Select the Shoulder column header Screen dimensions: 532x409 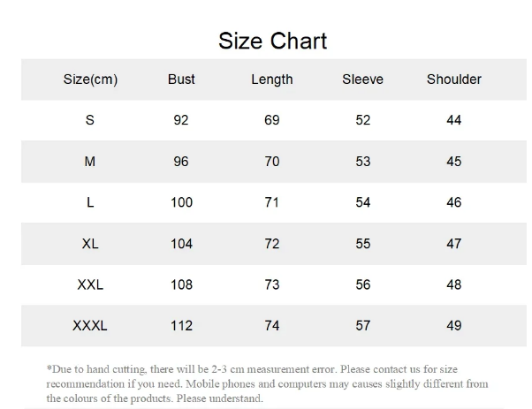[453, 80]
